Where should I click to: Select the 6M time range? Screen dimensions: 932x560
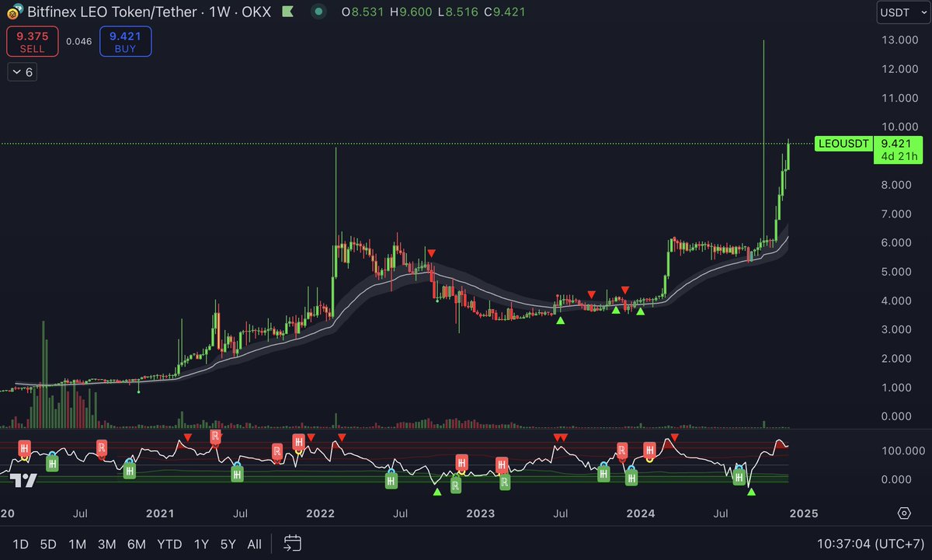coord(137,544)
